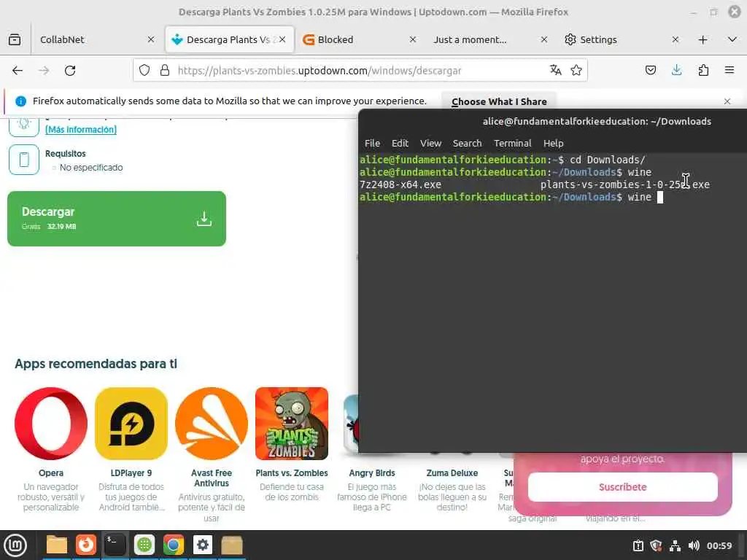Image resolution: width=747 pixels, height=560 pixels.
Task: Open terminal View menu
Action: 430,144
